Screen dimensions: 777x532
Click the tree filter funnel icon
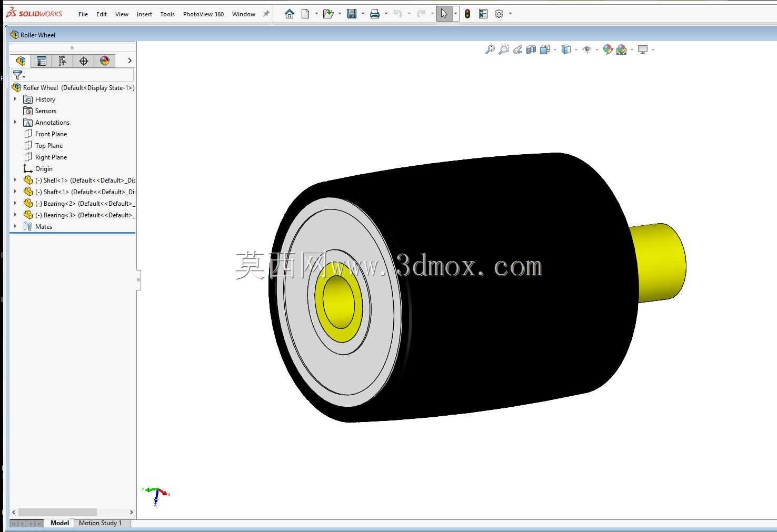pyautogui.click(x=18, y=75)
